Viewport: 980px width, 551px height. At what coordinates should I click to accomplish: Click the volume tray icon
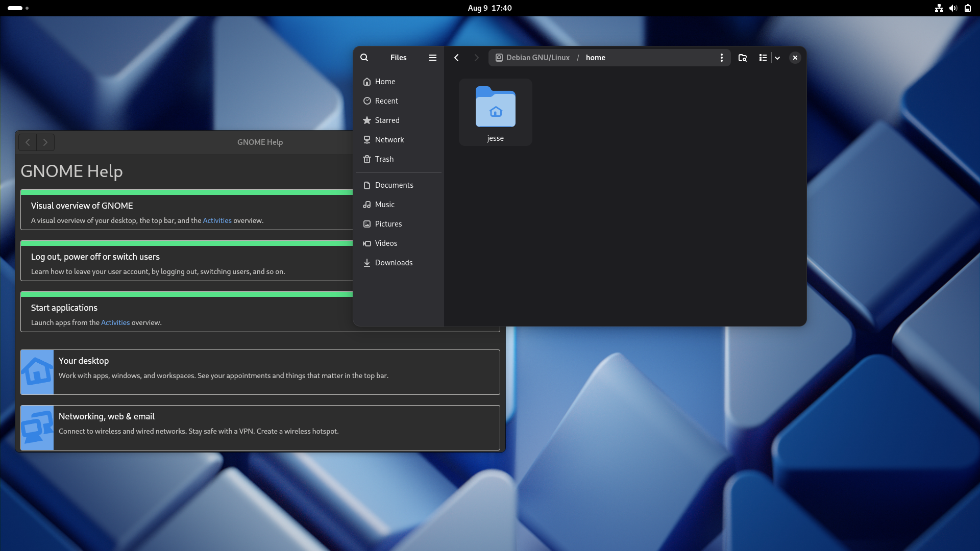(953, 8)
